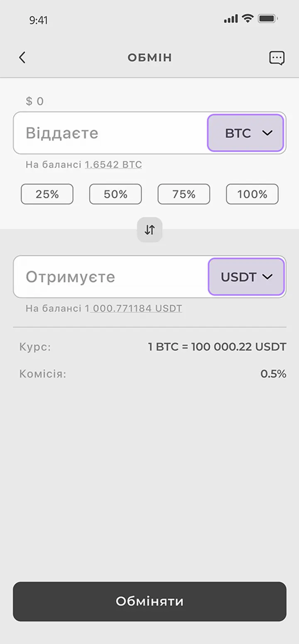
Task: Select the 100% amount option
Action: 252,194
